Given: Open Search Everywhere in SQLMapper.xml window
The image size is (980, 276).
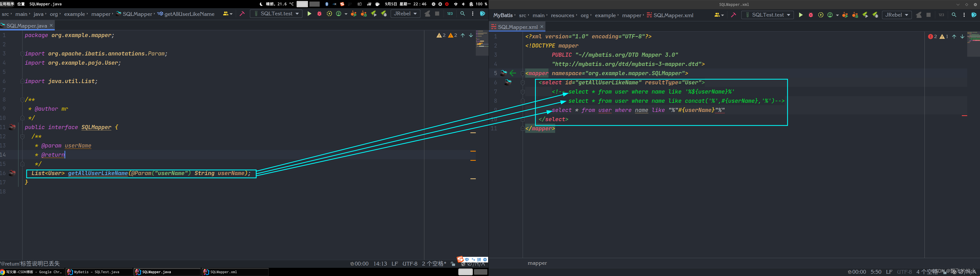Looking at the screenshot, I should tap(954, 15).
